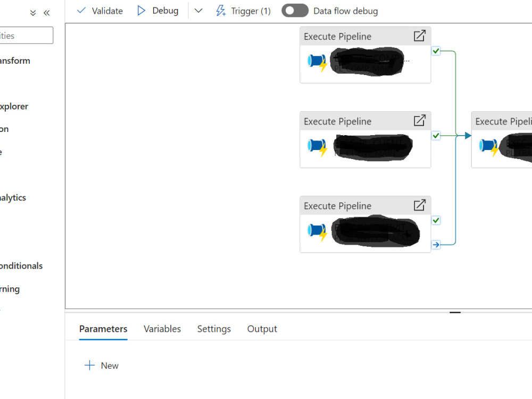The image size is (532, 399).
Task: Add a New parameter
Action: pos(102,365)
